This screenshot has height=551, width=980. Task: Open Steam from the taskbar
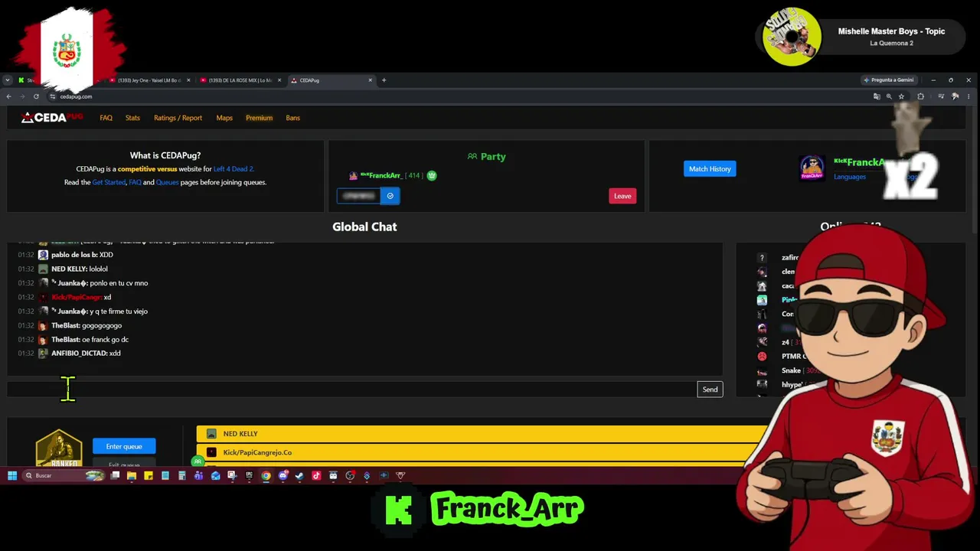pos(299,476)
